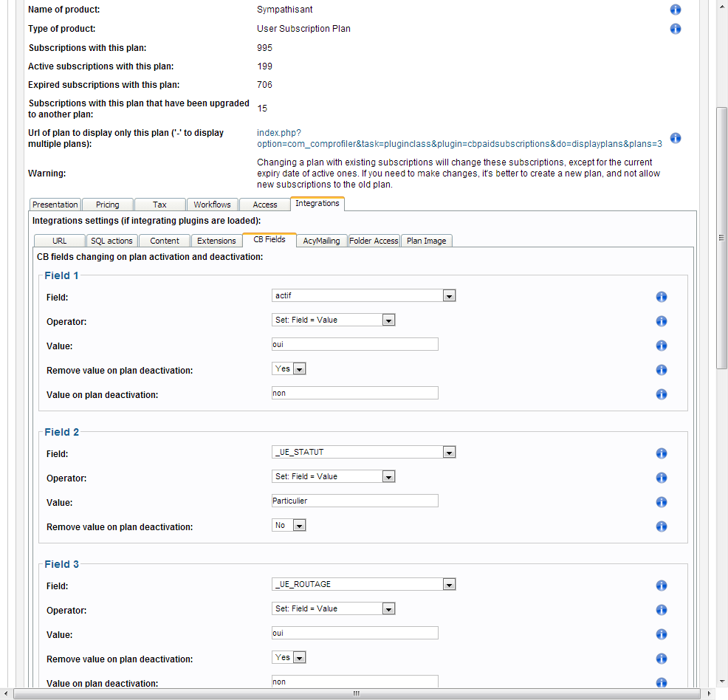Screen dimensions: 728x700
Task: Click the 706 expired subscriptions value
Action: pyautogui.click(x=264, y=85)
